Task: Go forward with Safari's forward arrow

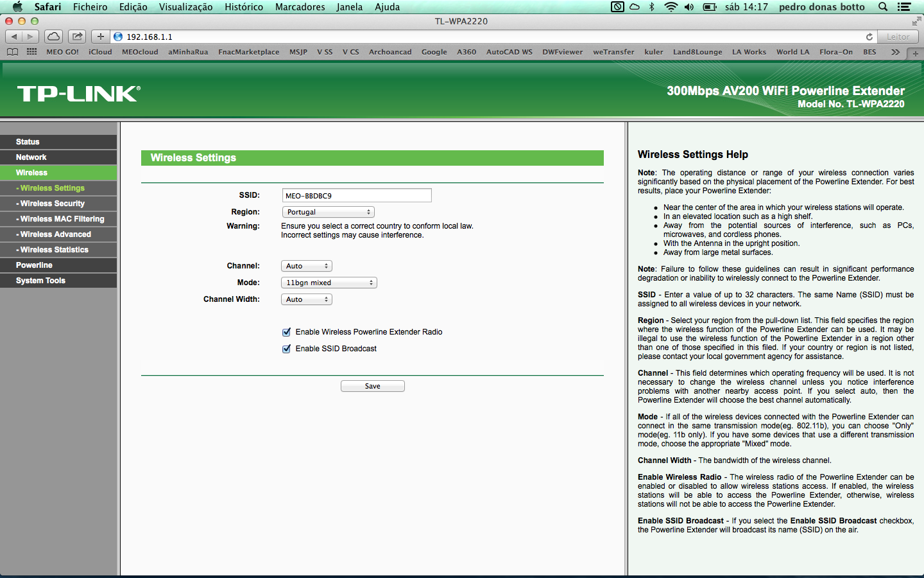Action: (30, 37)
